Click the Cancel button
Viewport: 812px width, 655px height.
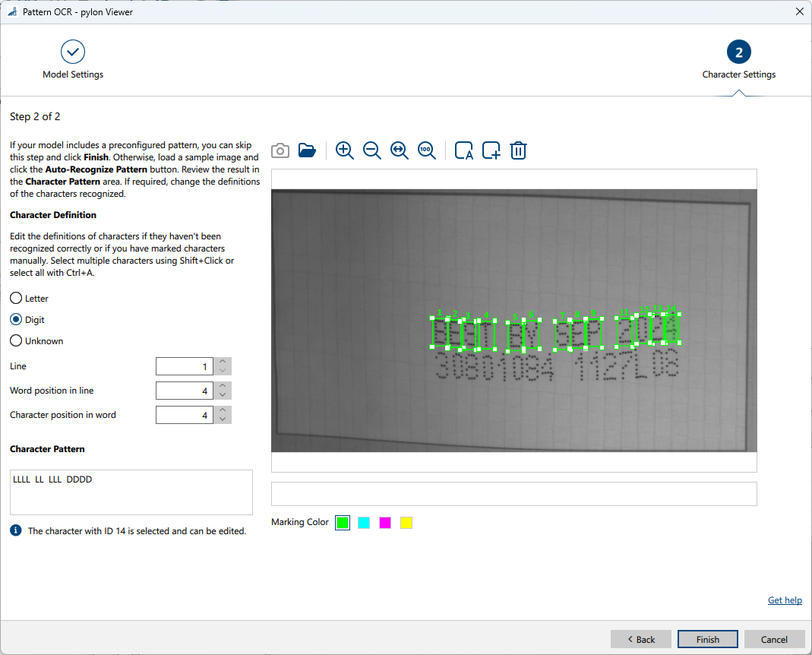tap(774, 640)
